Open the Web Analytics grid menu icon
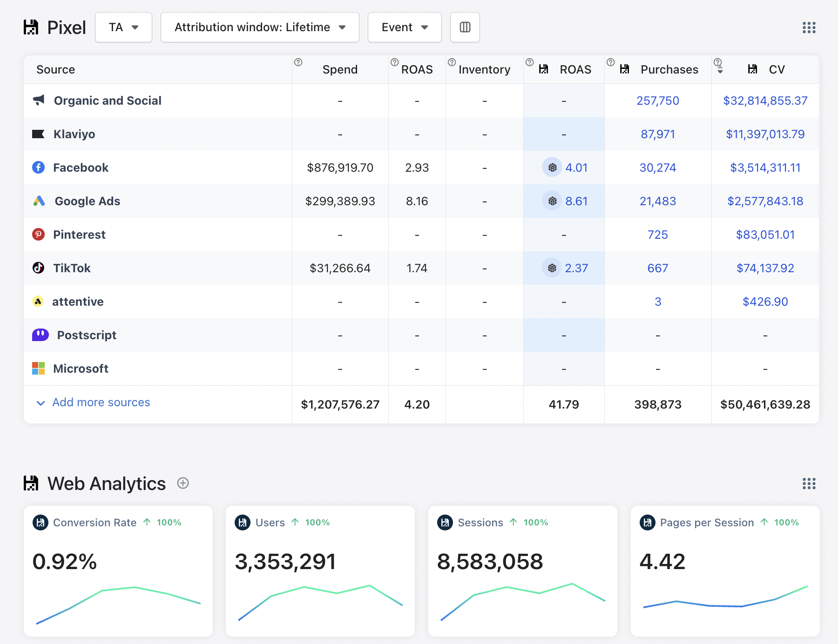Viewport: 838px width, 644px height. 809,483
